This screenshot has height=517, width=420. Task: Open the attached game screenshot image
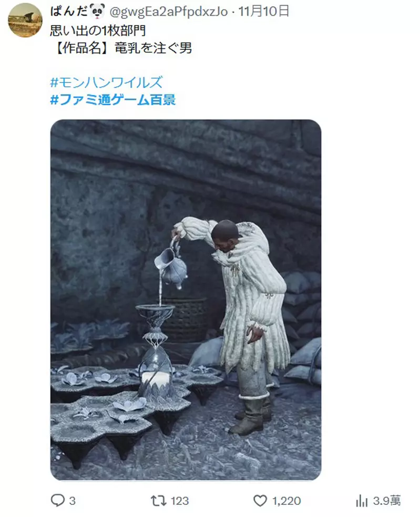click(186, 299)
